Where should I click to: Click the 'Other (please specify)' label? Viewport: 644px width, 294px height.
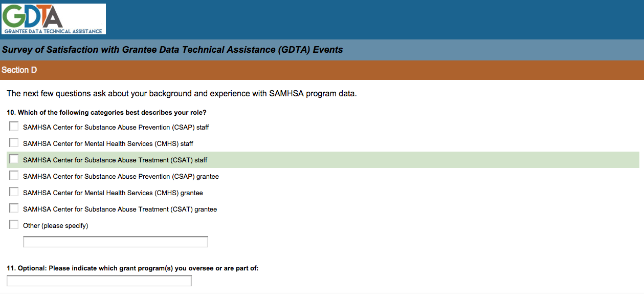pyautogui.click(x=56, y=226)
